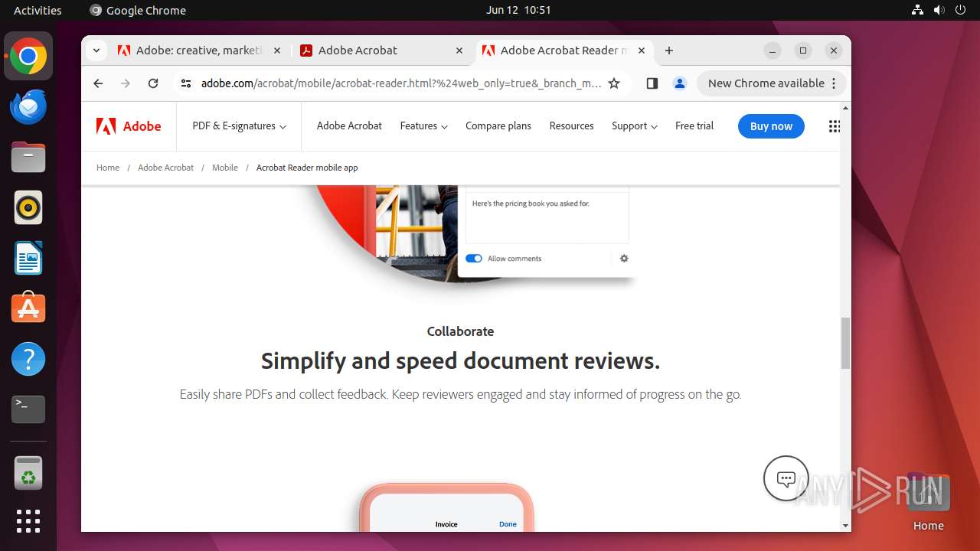Close the Adobe Acrobat tab
The width and height of the screenshot is (980, 551).
459,51
